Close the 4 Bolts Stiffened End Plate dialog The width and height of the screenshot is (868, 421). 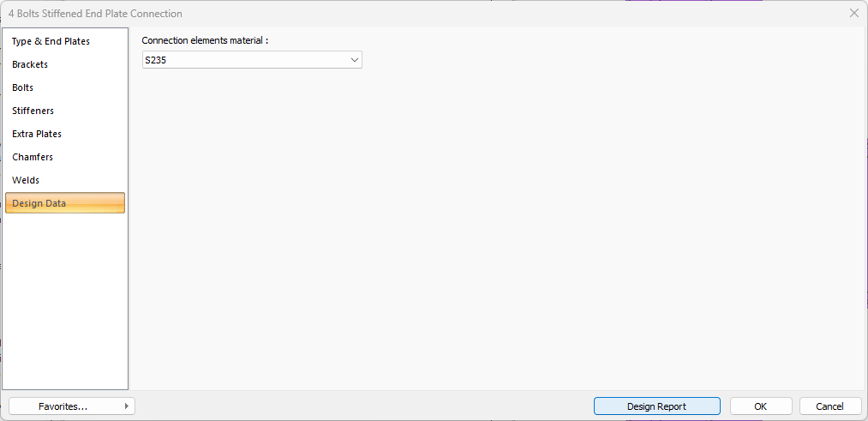(854, 14)
